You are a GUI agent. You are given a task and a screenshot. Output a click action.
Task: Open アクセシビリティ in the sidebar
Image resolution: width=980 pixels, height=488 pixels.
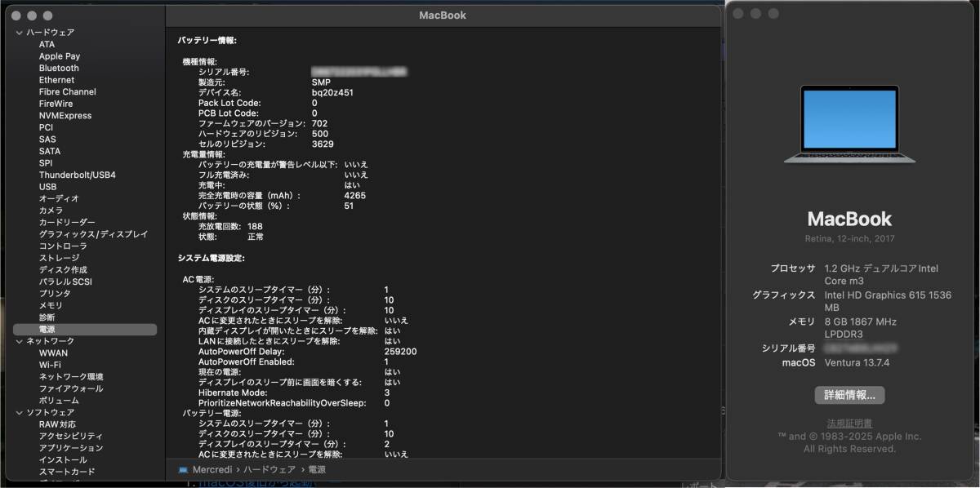coord(71,436)
